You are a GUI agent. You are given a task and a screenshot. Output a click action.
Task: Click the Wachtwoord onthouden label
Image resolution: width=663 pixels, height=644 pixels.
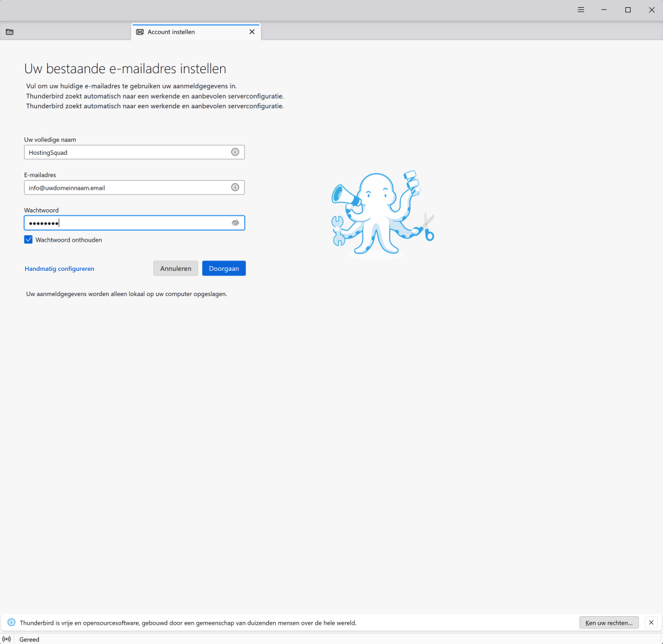coord(69,240)
